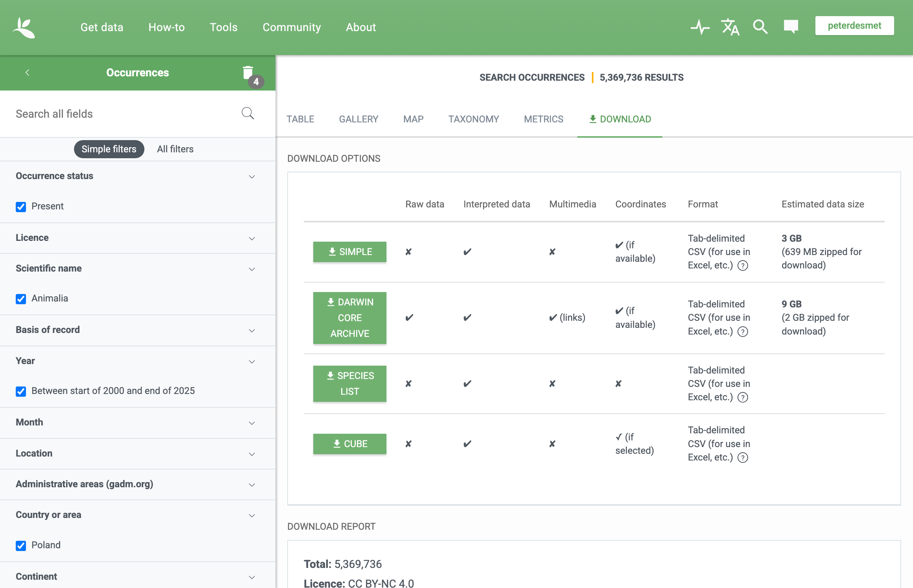Open the language translation icon
Viewport: 913px width, 588px height.
coord(730,27)
